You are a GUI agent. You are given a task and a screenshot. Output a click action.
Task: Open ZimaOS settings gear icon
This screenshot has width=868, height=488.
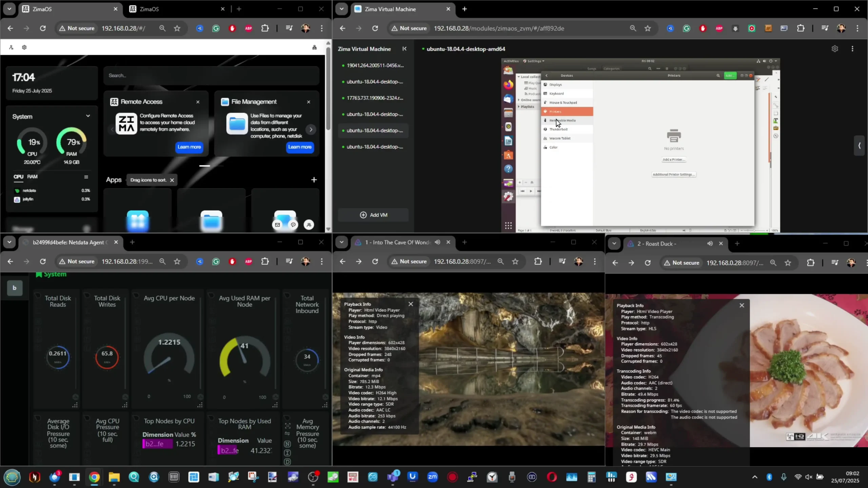point(24,47)
